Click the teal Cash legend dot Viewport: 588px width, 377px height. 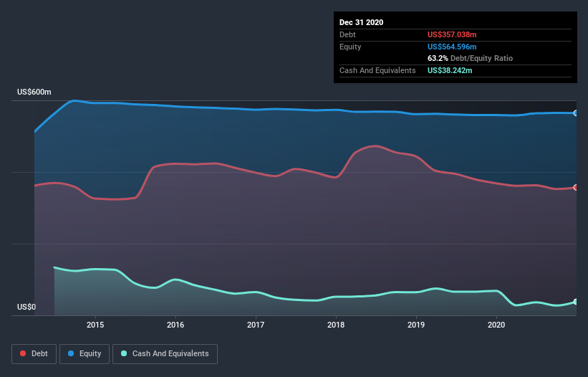(x=124, y=353)
